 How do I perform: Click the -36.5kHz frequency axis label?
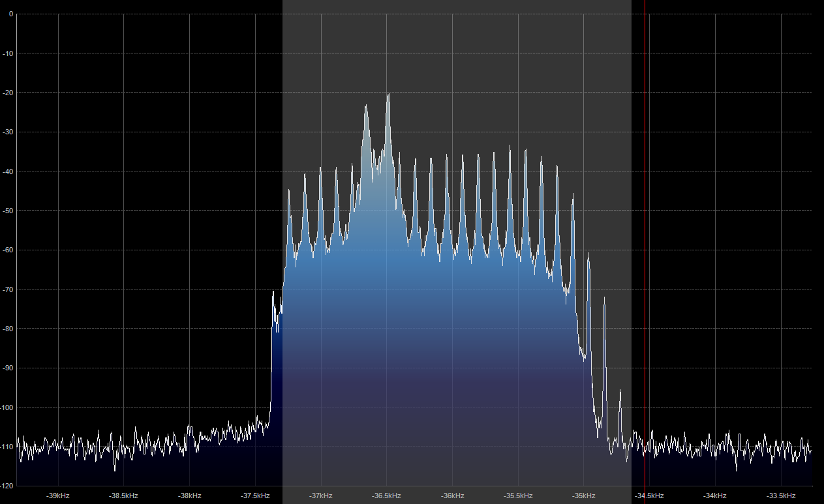pyautogui.click(x=386, y=496)
